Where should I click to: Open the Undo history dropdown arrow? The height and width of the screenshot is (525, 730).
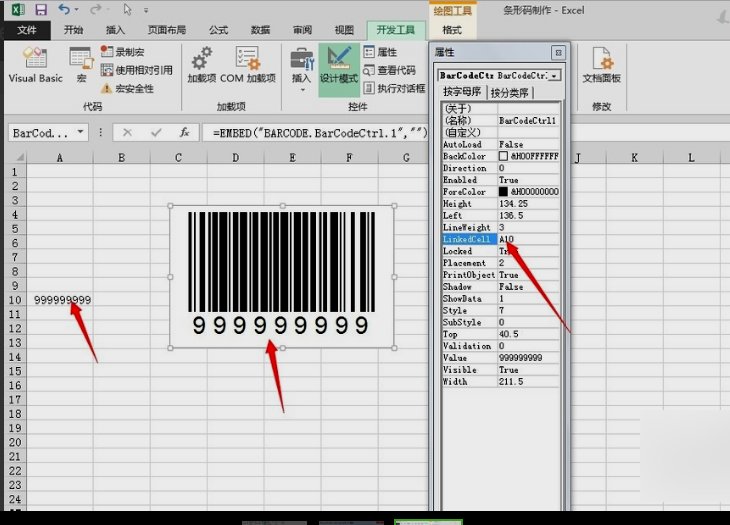[x=77, y=10]
